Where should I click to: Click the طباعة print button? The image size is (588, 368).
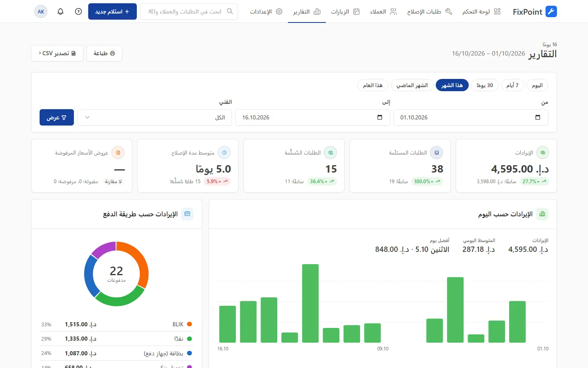coord(104,53)
